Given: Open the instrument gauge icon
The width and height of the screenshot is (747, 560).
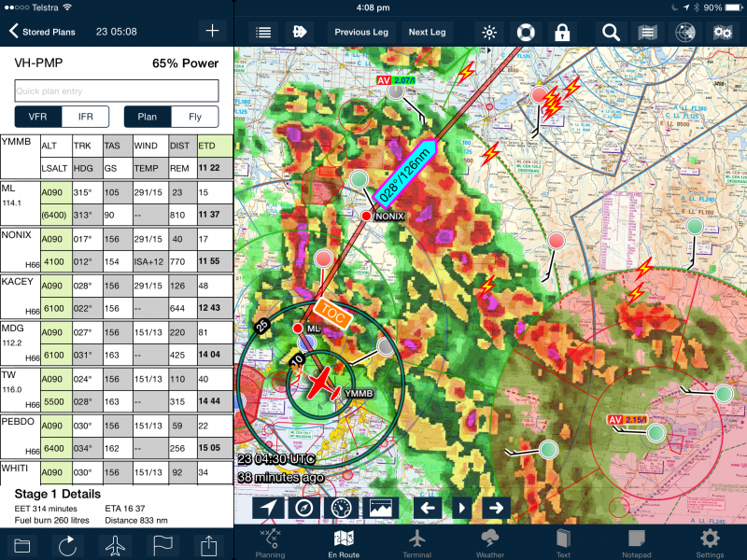Looking at the screenshot, I should pyautogui.click(x=341, y=508).
